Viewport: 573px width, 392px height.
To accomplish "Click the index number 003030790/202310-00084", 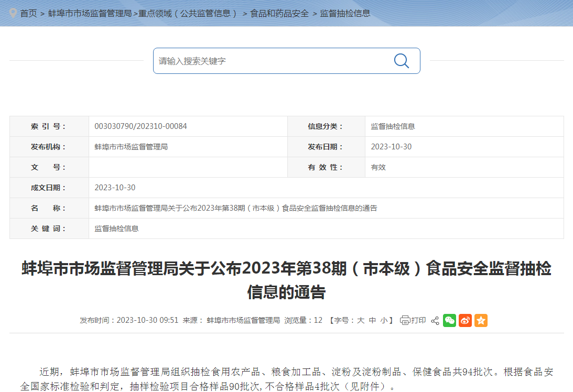I will pos(140,126).
